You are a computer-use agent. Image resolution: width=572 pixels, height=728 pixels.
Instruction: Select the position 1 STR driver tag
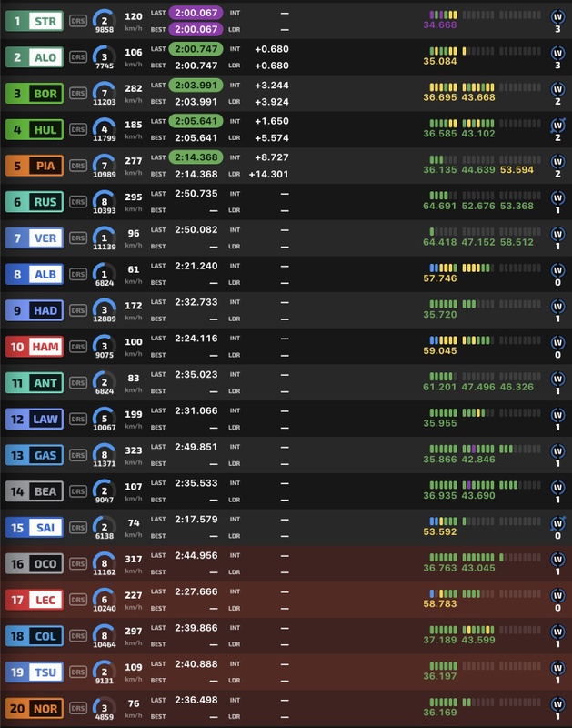(33, 21)
